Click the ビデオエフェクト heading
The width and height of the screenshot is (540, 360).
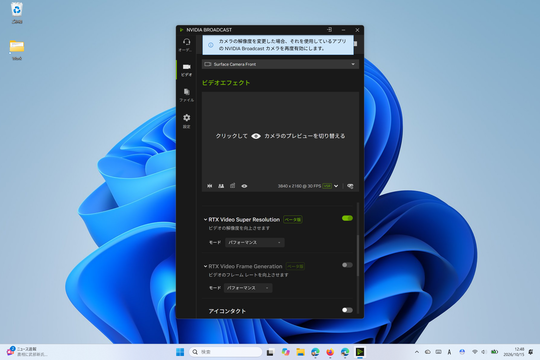pos(226,83)
